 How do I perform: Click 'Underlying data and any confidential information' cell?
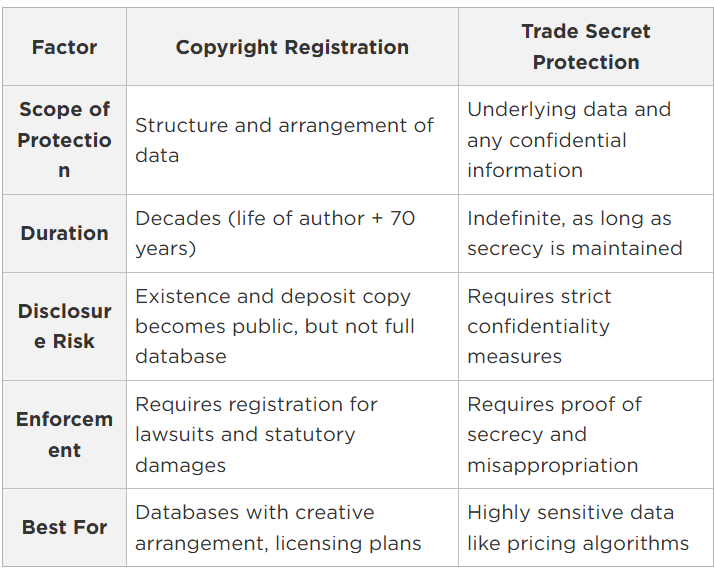coord(568,140)
